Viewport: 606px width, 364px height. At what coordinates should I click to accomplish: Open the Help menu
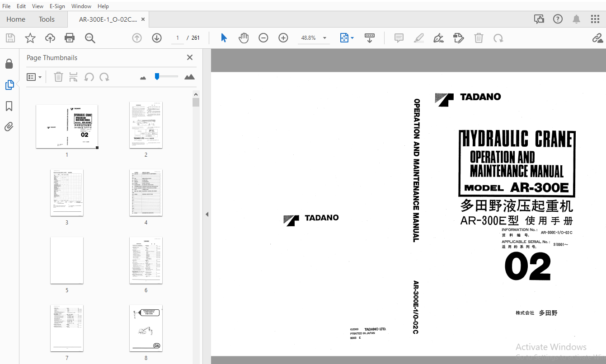pyautogui.click(x=103, y=6)
